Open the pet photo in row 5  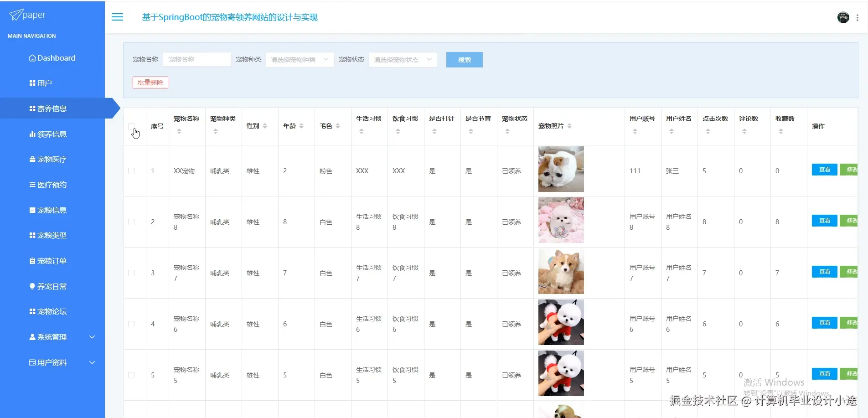pos(561,373)
